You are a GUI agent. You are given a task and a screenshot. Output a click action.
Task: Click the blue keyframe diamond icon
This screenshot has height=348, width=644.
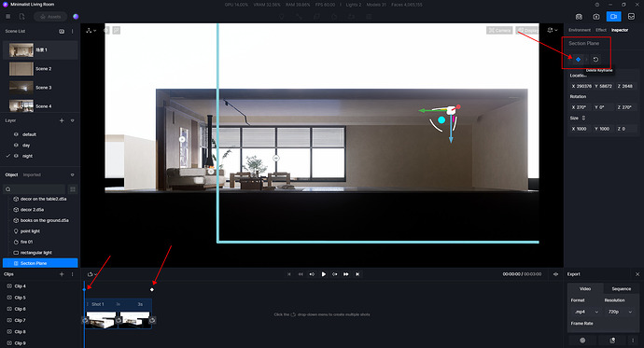(579, 60)
